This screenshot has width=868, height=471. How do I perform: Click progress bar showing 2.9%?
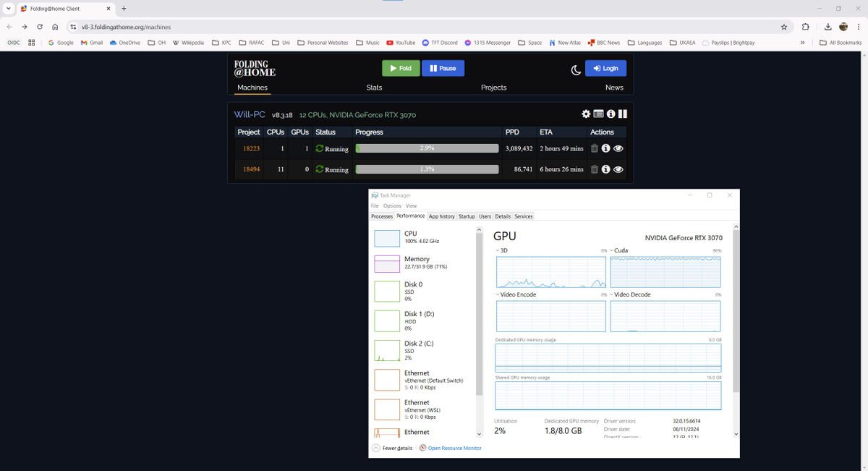(x=427, y=148)
